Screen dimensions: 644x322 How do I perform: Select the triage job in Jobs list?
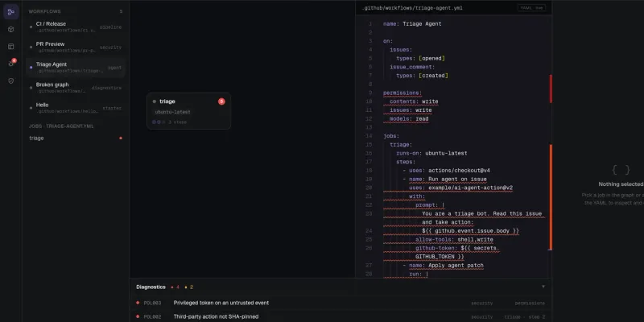[76, 138]
